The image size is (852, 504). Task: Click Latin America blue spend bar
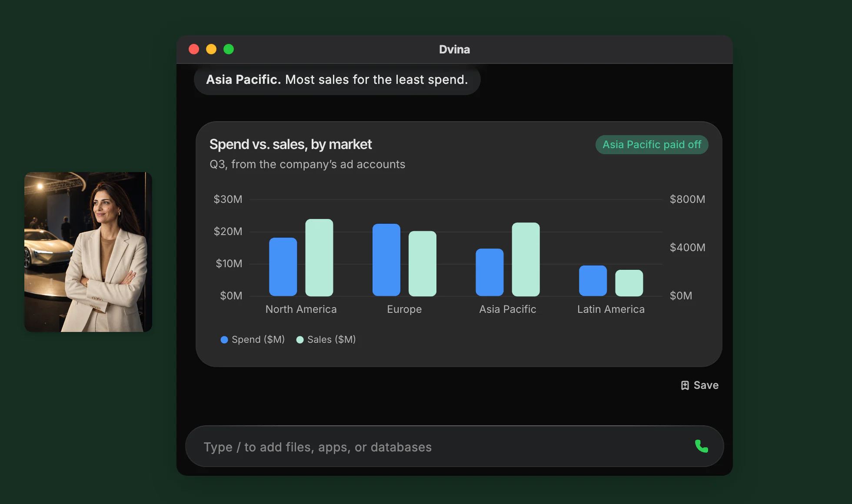[x=593, y=281]
